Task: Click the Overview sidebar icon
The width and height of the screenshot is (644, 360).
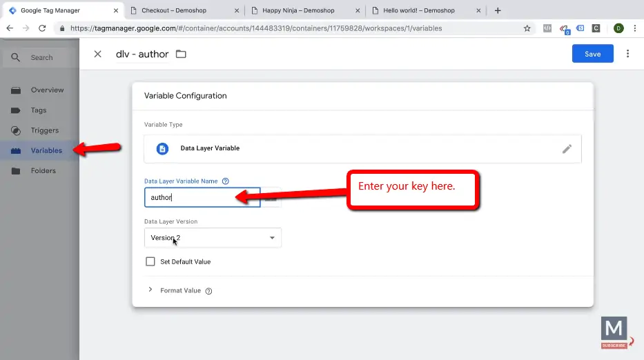Action: (16, 90)
